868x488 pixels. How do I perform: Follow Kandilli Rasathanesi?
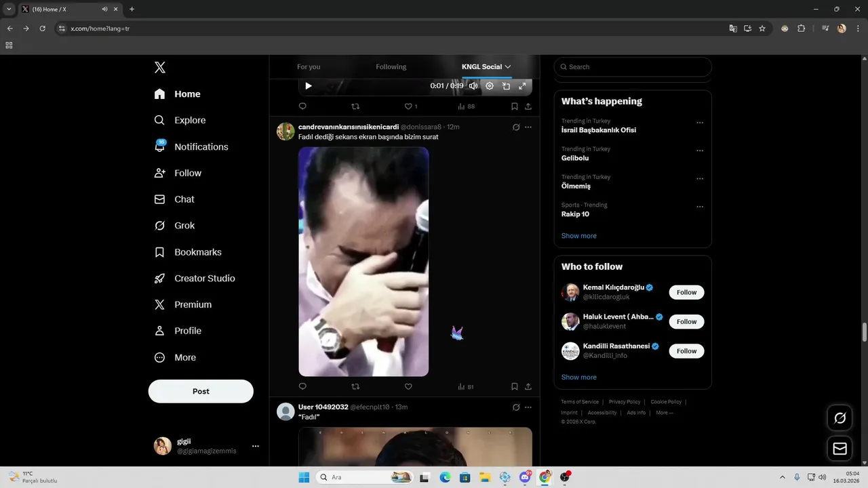pyautogui.click(x=686, y=350)
